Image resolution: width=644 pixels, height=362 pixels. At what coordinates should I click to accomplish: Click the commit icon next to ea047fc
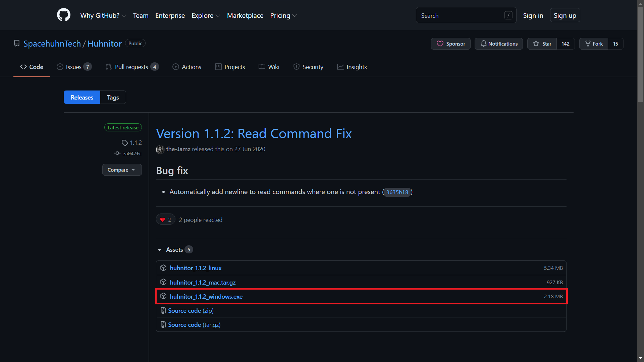pos(117,153)
